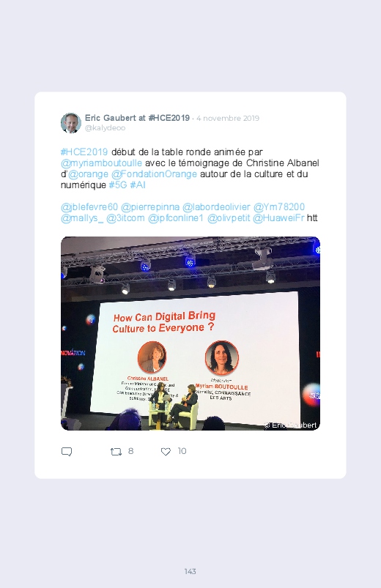Viewport: 381px width, 588px height.
Task: Click the reply speech bubble icon
Action: [67, 452]
